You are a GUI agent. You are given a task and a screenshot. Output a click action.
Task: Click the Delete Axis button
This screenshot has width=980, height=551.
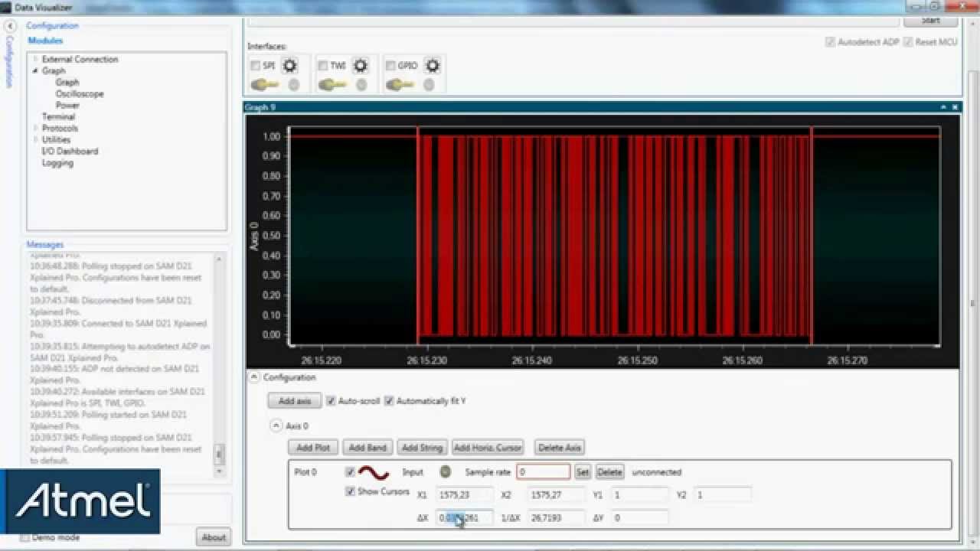(x=560, y=448)
